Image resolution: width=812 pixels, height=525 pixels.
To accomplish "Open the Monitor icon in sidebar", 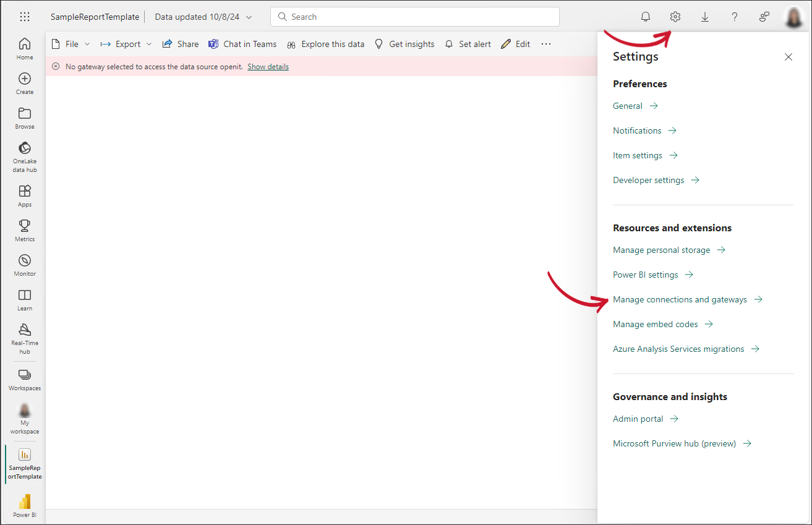I will 25,265.
